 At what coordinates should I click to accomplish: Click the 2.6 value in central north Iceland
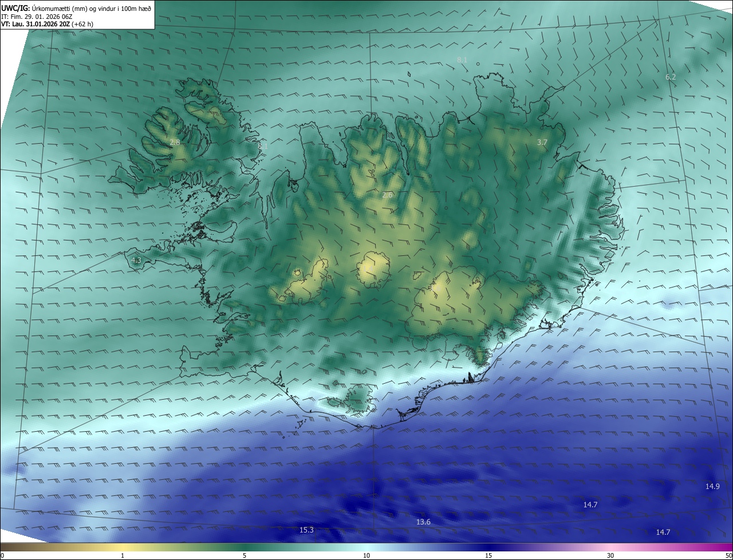pyautogui.click(x=387, y=195)
